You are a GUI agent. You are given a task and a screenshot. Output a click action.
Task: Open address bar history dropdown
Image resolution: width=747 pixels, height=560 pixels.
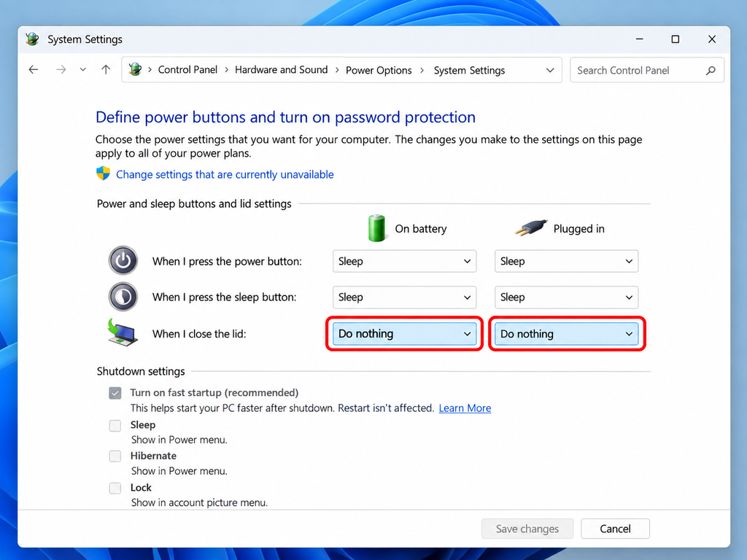[x=550, y=70]
